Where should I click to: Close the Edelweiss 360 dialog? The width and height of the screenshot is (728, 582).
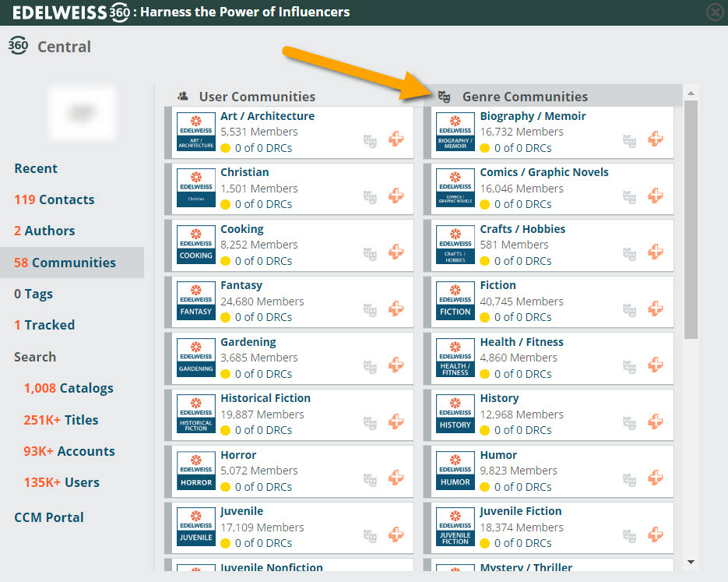715,12
